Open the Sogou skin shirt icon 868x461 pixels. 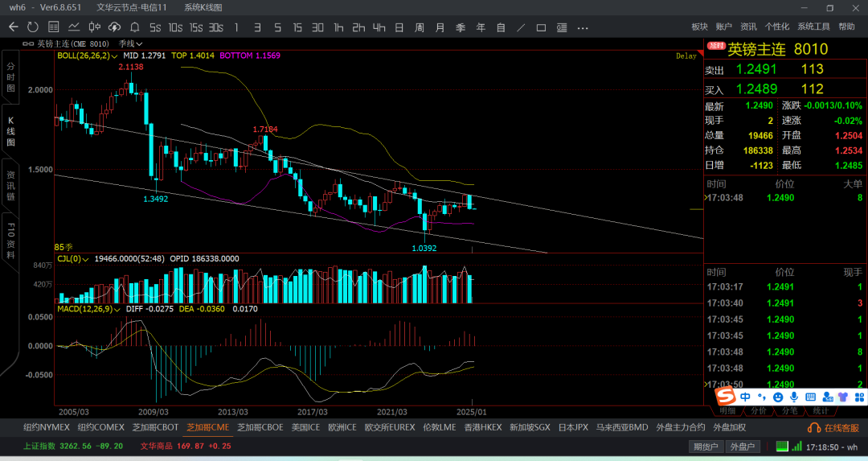tap(843, 397)
